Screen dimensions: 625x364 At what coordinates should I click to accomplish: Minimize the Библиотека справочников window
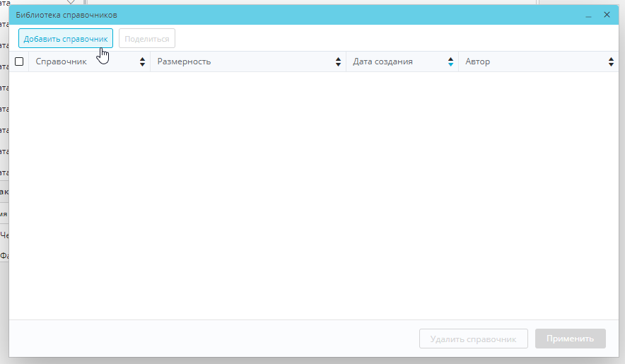(x=588, y=15)
